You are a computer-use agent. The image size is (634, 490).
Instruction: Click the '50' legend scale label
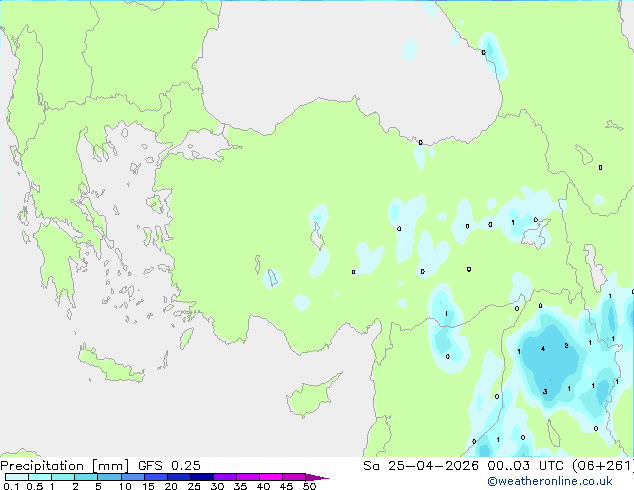point(309,486)
